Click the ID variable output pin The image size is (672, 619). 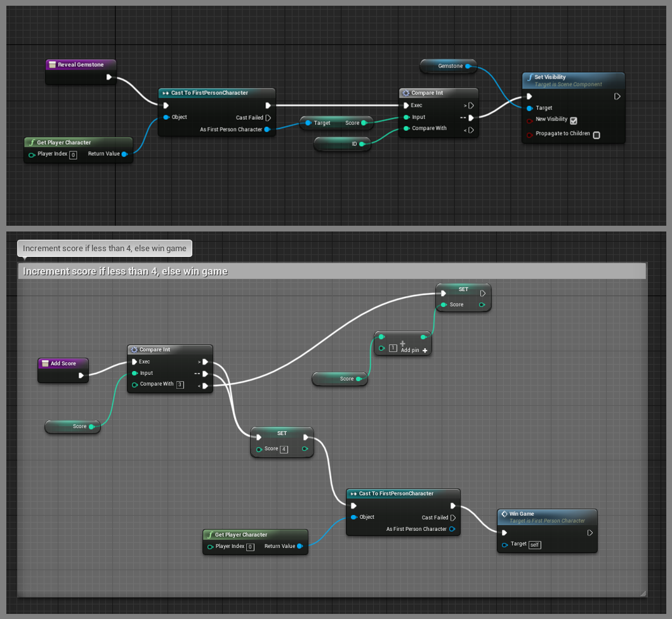coord(362,145)
